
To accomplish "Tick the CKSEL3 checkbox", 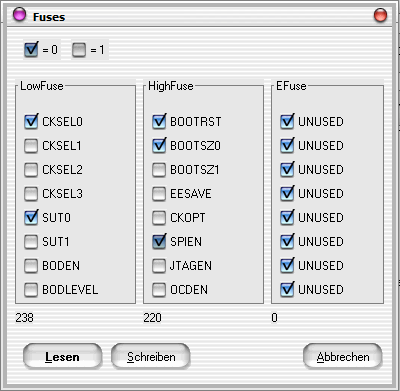I will pyautogui.click(x=31, y=194).
